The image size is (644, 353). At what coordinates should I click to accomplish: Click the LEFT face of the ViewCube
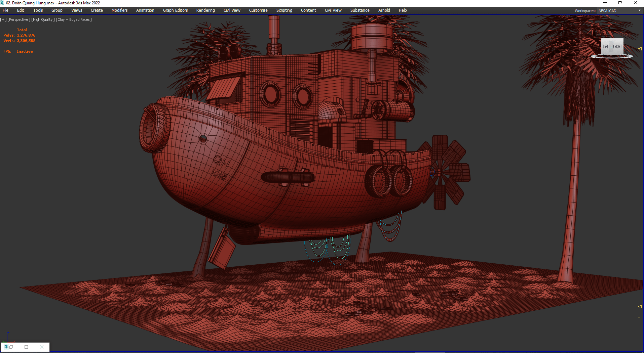tap(606, 47)
